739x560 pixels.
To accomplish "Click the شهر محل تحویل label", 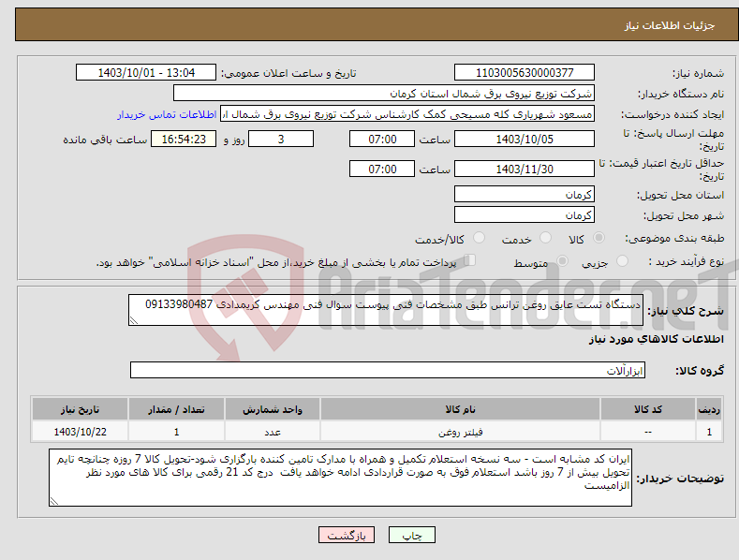I will [684, 216].
